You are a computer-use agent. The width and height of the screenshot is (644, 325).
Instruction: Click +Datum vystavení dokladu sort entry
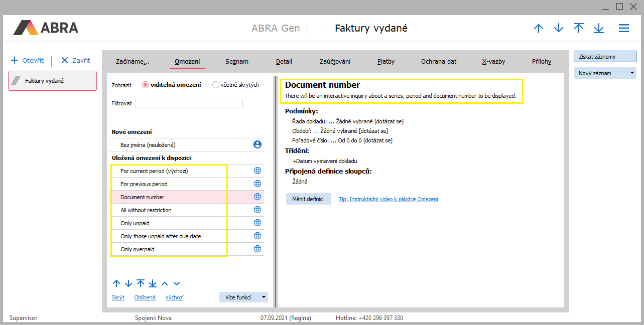pos(325,161)
